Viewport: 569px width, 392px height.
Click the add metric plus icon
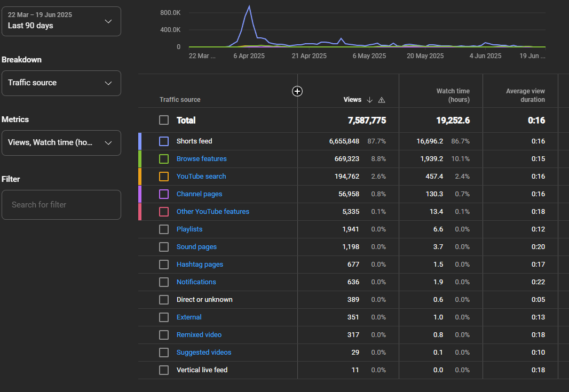point(297,91)
